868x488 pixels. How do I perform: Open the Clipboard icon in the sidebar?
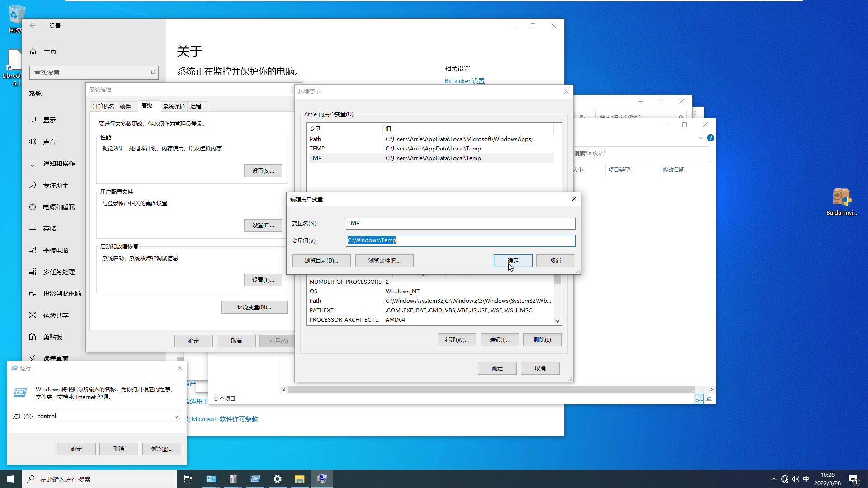point(33,337)
